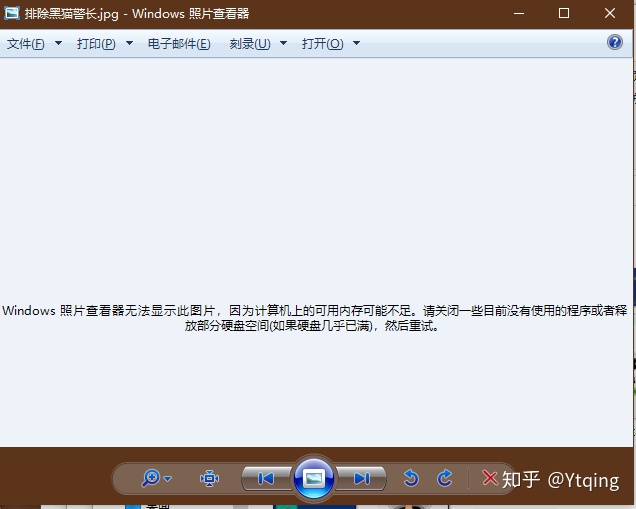
Task: Go to the previous picture
Action: 266,479
